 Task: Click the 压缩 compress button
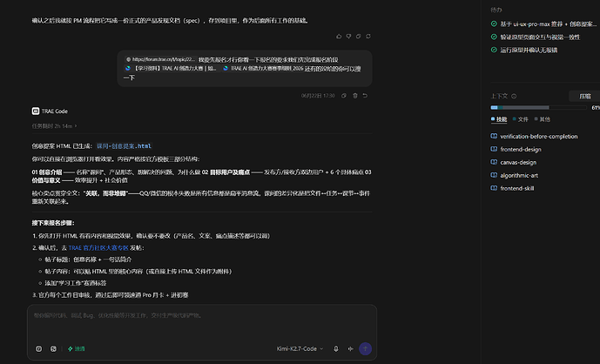584,96
